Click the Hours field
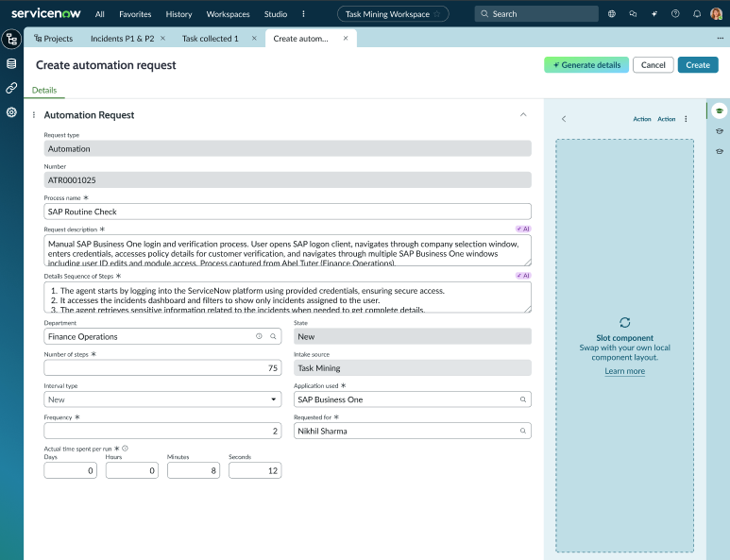 click(x=132, y=470)
